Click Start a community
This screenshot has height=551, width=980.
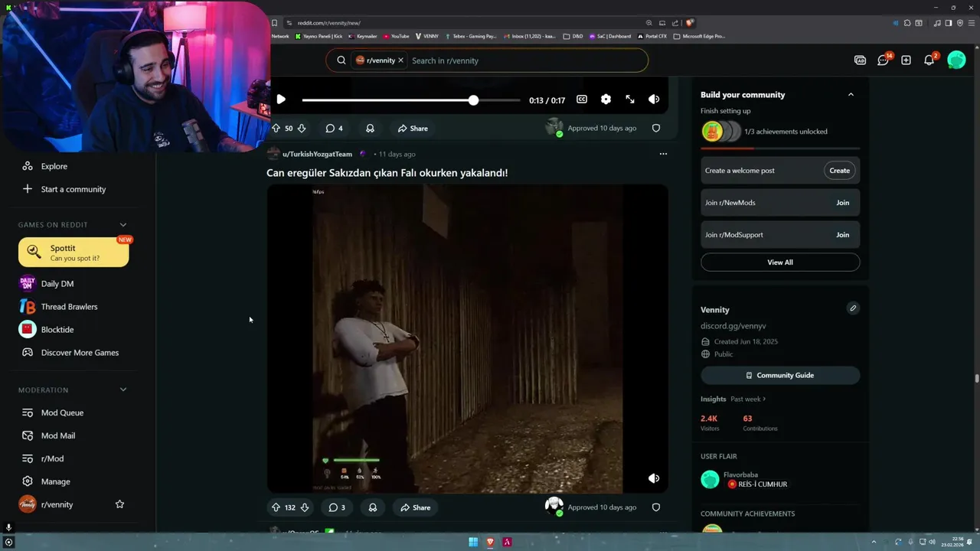tap(73, 189)
